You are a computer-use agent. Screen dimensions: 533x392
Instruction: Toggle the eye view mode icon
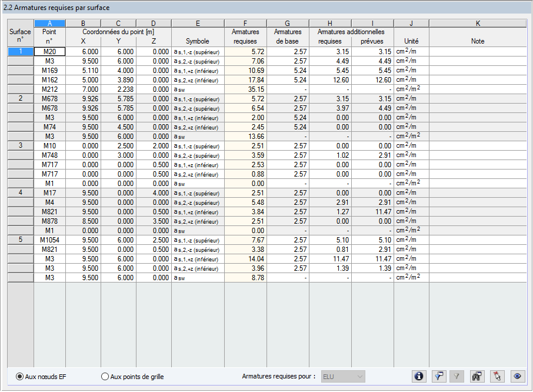(x=517, y=376)
